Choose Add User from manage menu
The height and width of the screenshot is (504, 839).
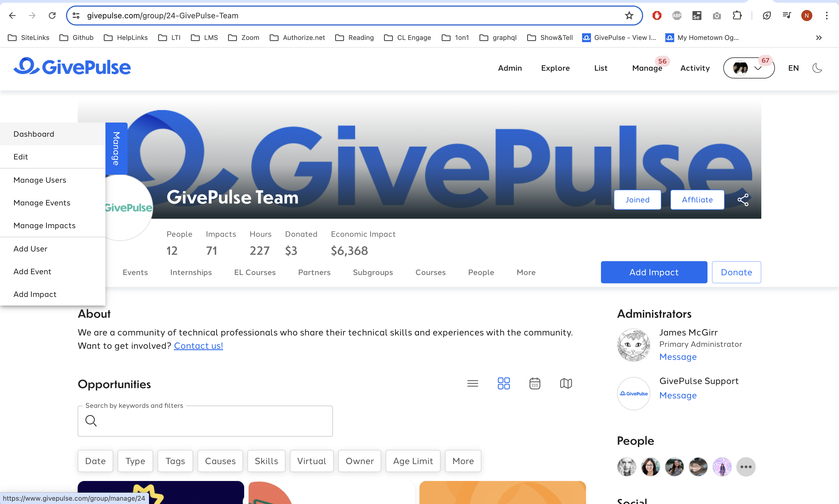tap(53, 249)
